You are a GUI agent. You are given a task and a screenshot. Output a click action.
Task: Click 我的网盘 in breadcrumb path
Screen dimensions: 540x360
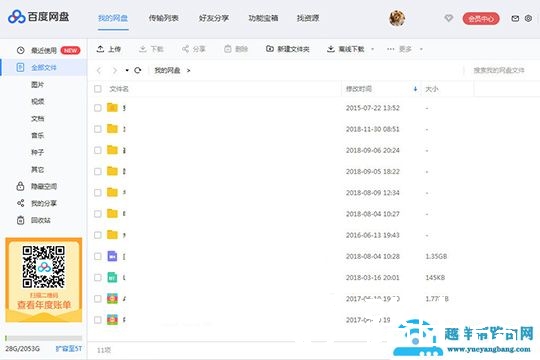tap(167, 70)
